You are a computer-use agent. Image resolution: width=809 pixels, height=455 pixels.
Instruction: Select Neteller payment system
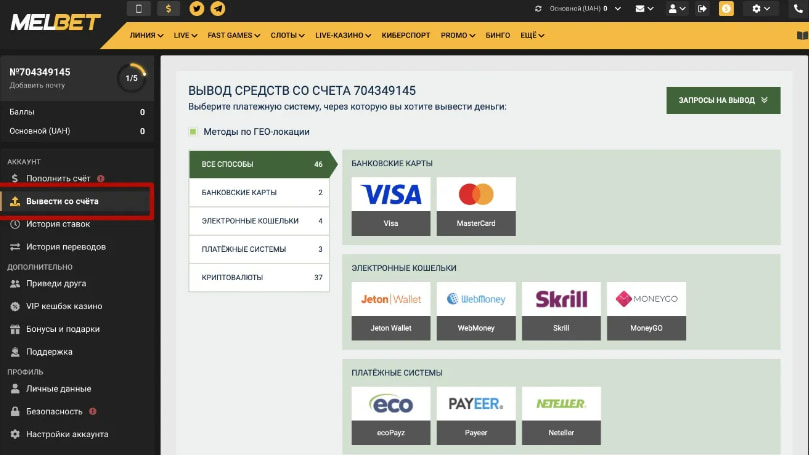coord(561,416)
